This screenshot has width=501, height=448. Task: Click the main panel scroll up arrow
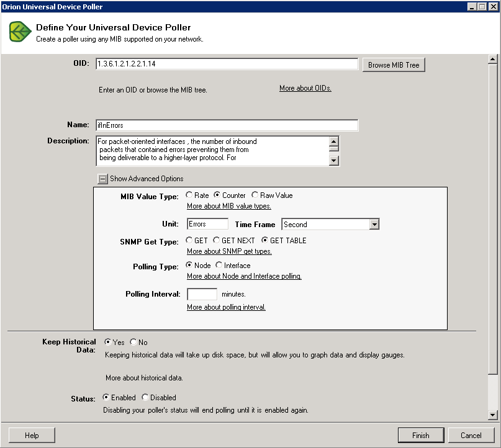pyautogui.click(x=492, y=59)
